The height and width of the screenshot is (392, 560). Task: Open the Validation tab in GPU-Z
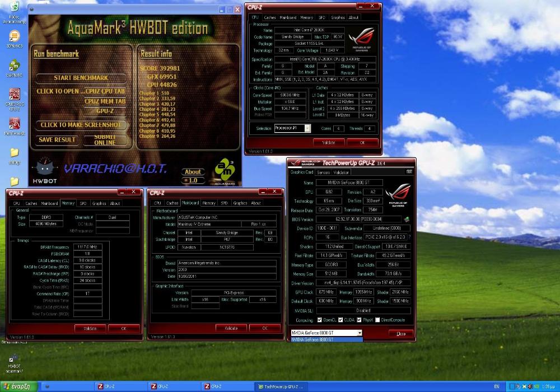(x=341, y=172)
